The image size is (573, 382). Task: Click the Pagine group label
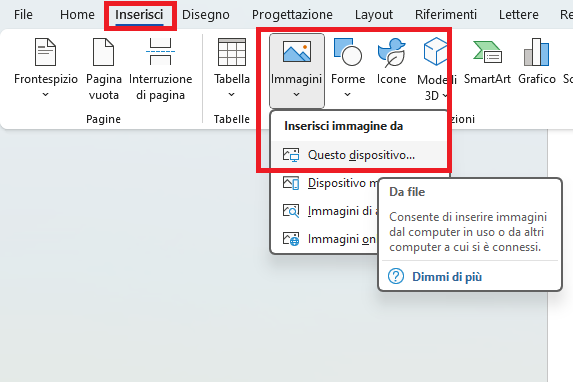tap(103, 119)
